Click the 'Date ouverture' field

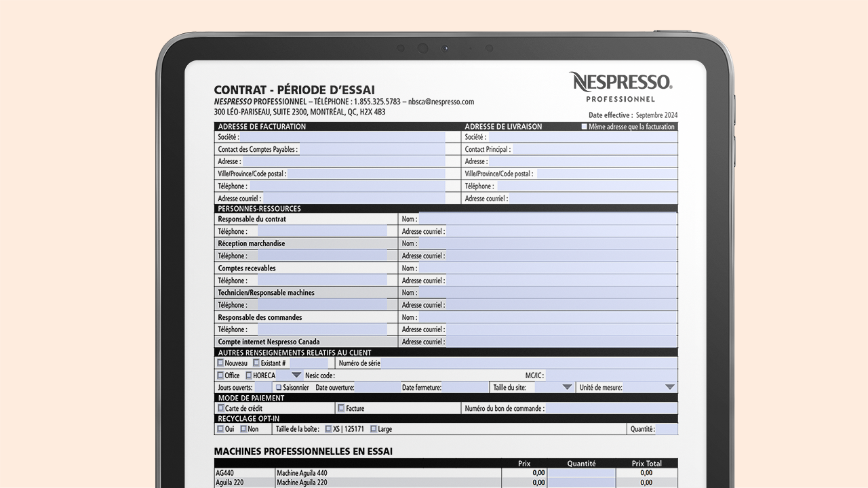pyautogui.click(x=377, y=387)
